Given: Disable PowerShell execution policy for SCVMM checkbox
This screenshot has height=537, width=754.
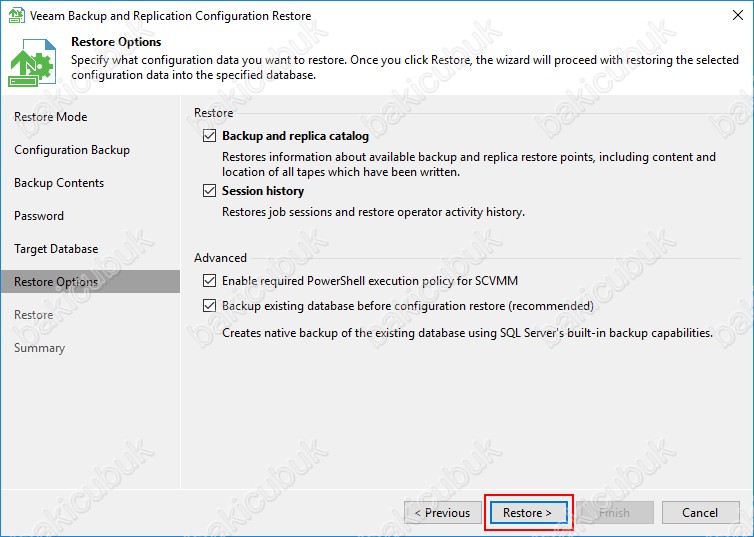Looking at the screenshot, I should coord(209,280).
